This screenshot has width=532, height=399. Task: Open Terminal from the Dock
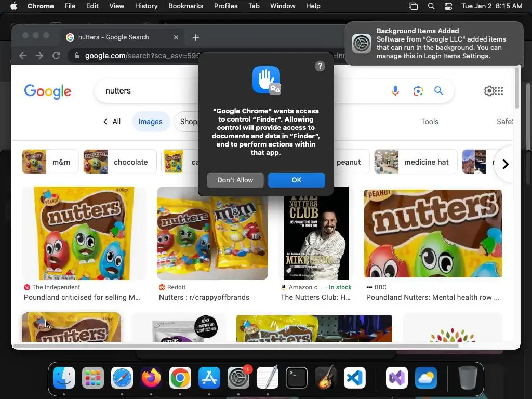point(297,378)
